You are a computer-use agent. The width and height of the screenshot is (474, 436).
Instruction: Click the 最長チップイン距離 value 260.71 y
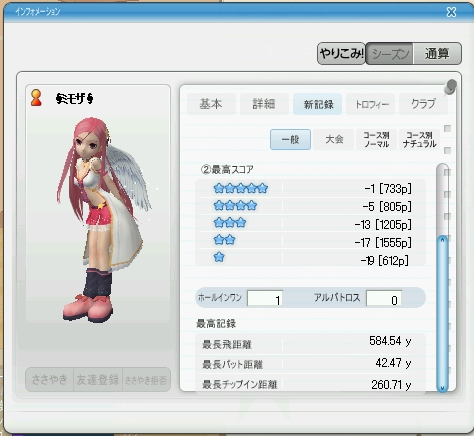coord(391,385)
